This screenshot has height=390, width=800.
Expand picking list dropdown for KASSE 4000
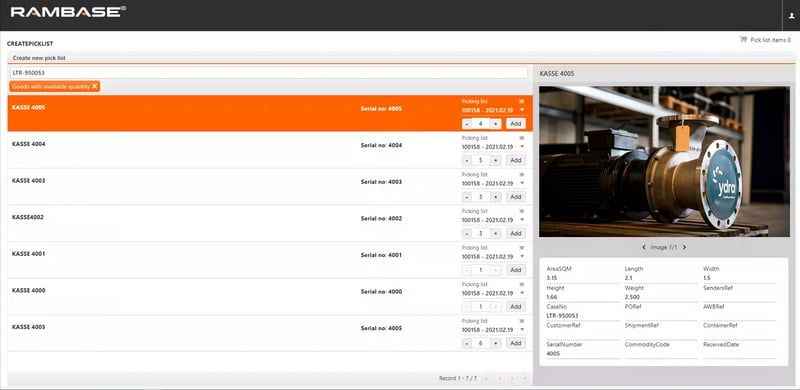point(522,293)
